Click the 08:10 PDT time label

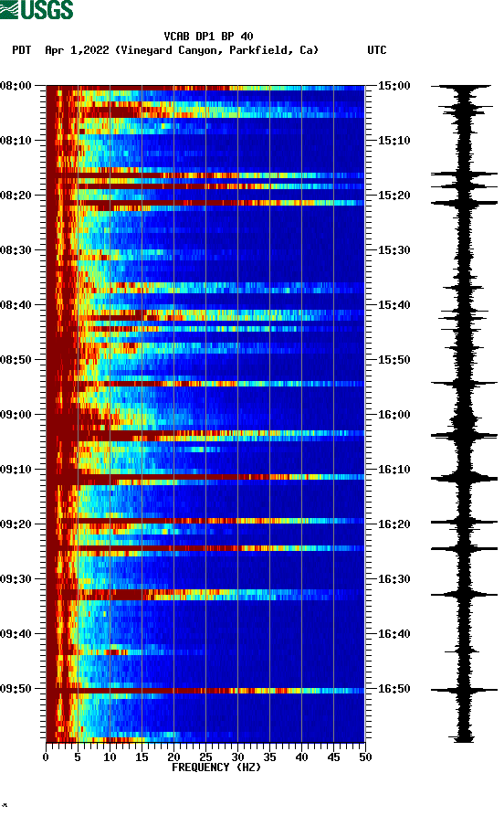coord(16,141)
